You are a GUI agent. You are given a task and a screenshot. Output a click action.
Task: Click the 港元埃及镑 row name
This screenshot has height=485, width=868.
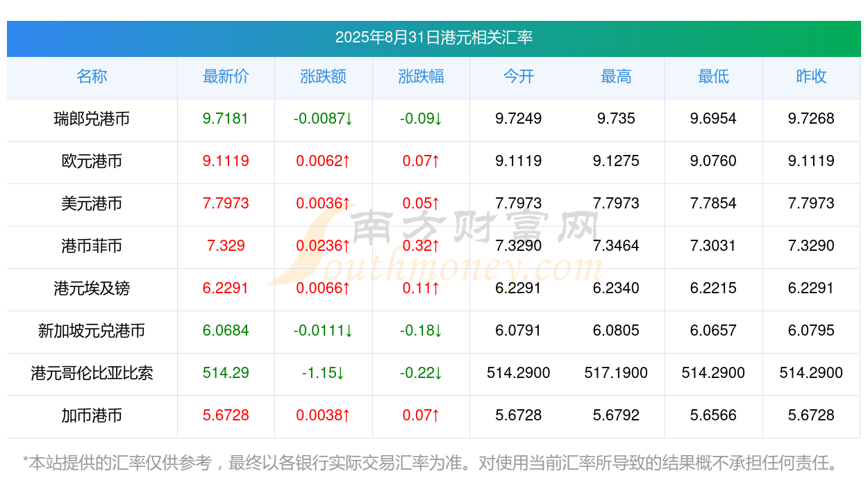coord(92,288)
